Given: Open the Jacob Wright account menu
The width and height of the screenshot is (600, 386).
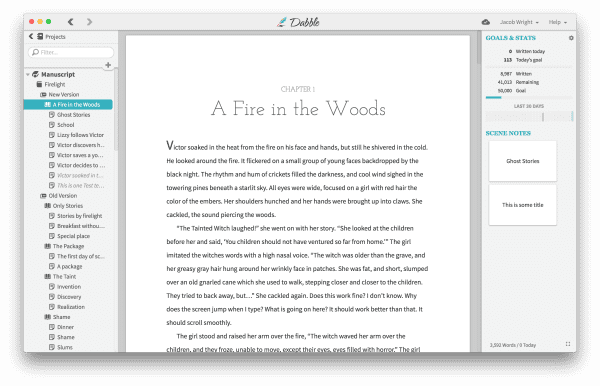Looking at the screenshot, I should coord(519,22).
